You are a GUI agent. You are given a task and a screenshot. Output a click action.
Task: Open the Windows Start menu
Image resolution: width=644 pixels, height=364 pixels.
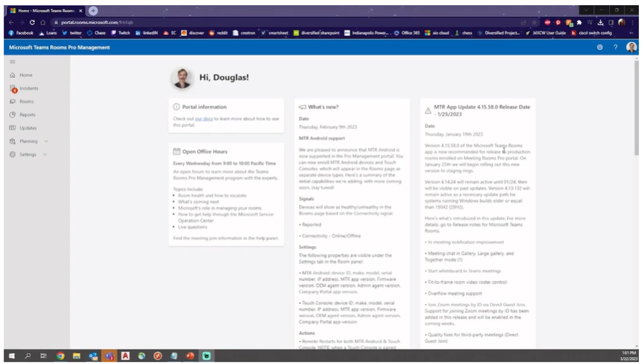[12, 356]
